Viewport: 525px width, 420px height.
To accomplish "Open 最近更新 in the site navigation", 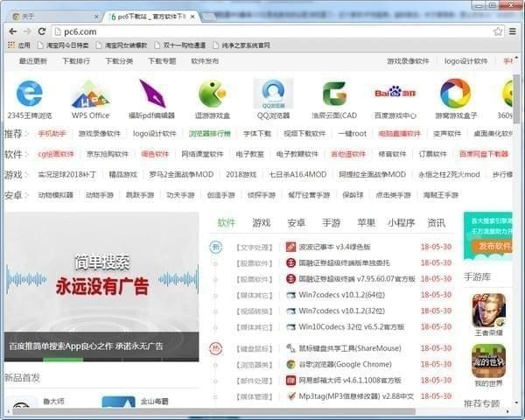I will (x=33, y=61).
